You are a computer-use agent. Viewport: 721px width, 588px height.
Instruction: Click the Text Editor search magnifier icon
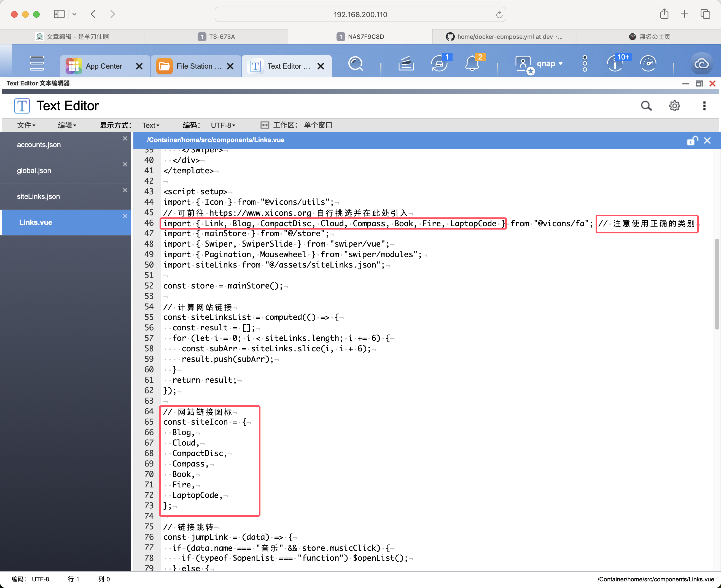click(x=646, y=106)
